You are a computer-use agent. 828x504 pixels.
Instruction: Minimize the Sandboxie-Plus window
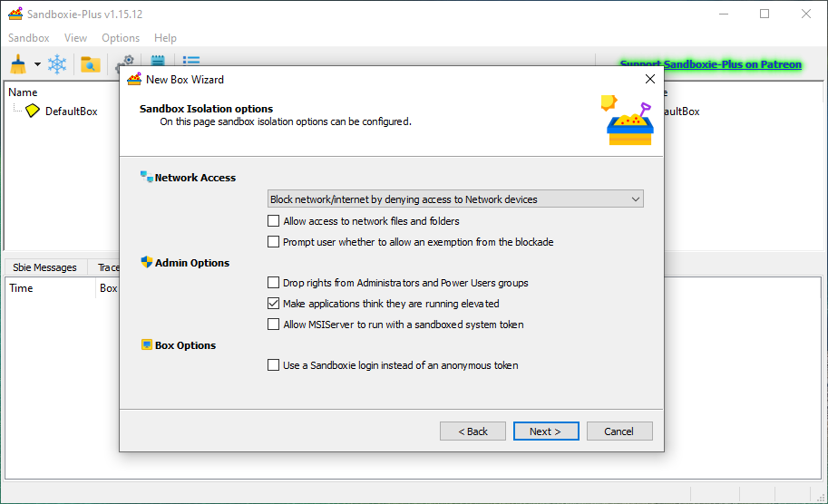click(724, 14)
